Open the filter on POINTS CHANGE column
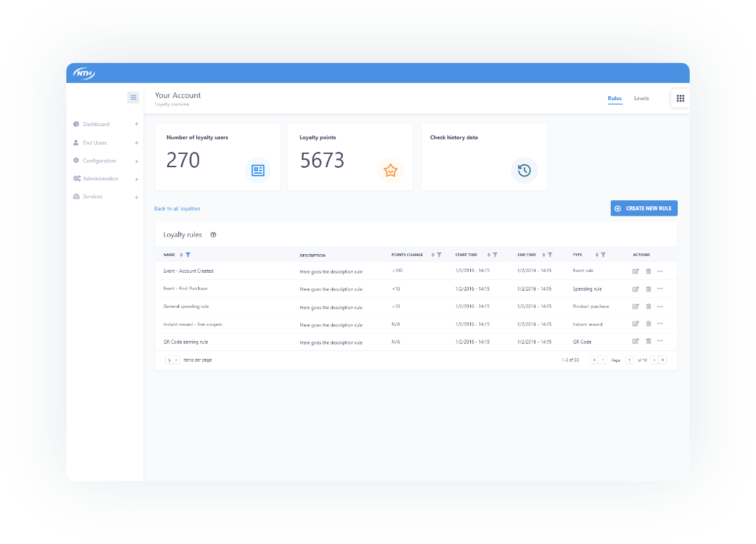756x544 pixels. click(438, 254)
